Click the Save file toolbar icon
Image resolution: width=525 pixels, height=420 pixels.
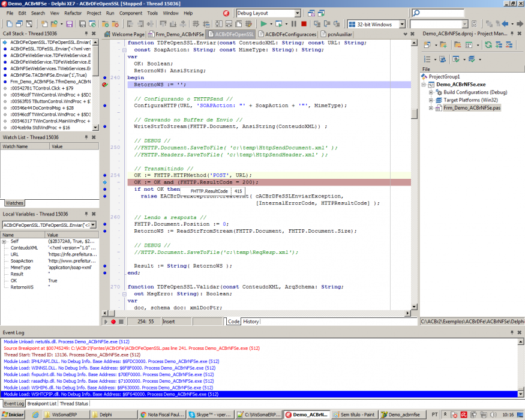[x=70, y=24]
